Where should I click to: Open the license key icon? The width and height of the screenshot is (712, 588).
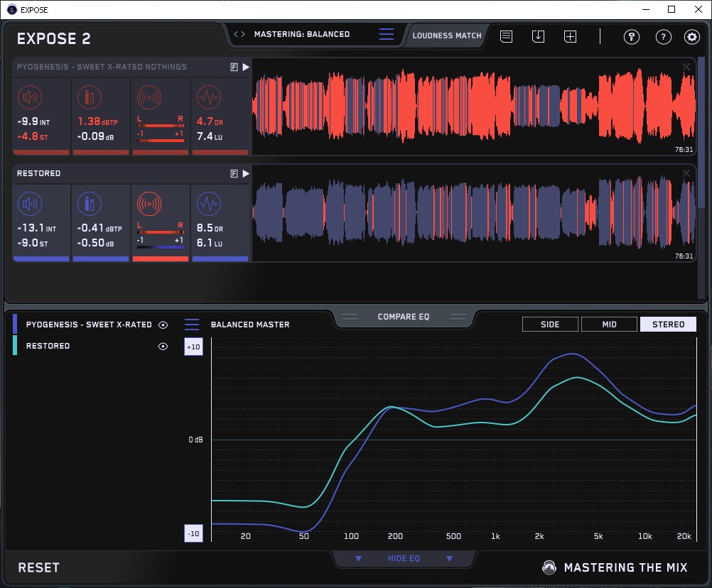[631, 37]
